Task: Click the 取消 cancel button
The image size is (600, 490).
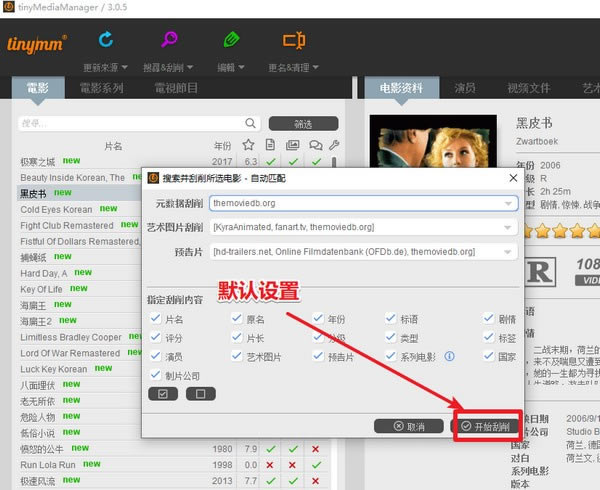Action: [409, 426]
